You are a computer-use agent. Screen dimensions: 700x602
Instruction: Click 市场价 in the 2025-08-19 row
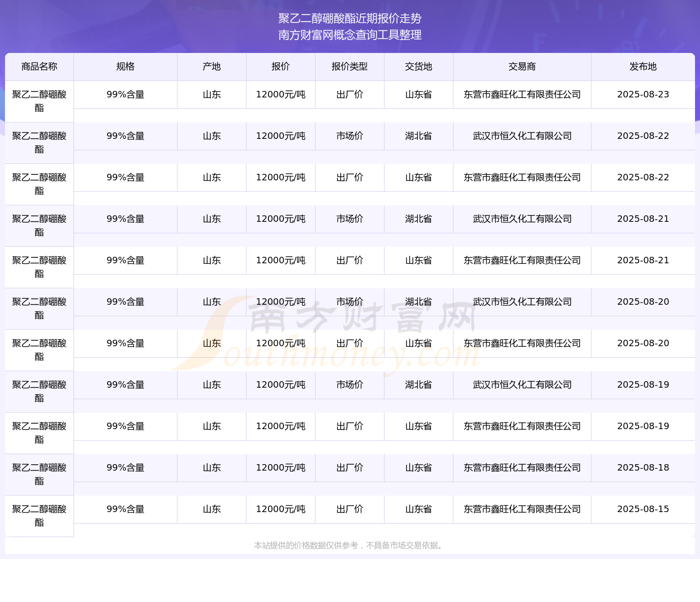349,385
